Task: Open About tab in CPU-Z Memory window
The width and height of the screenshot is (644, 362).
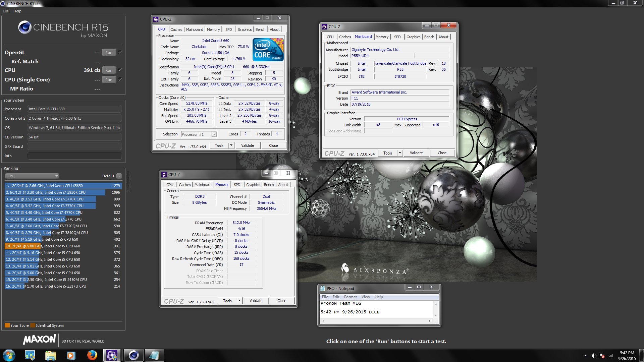Action: (283, 185)
